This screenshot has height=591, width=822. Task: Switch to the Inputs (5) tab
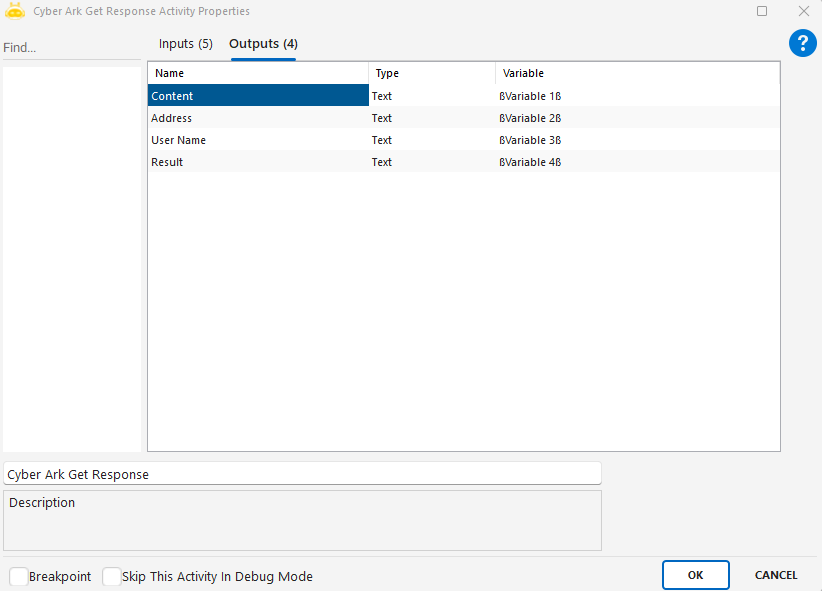(x=186, y=44)
